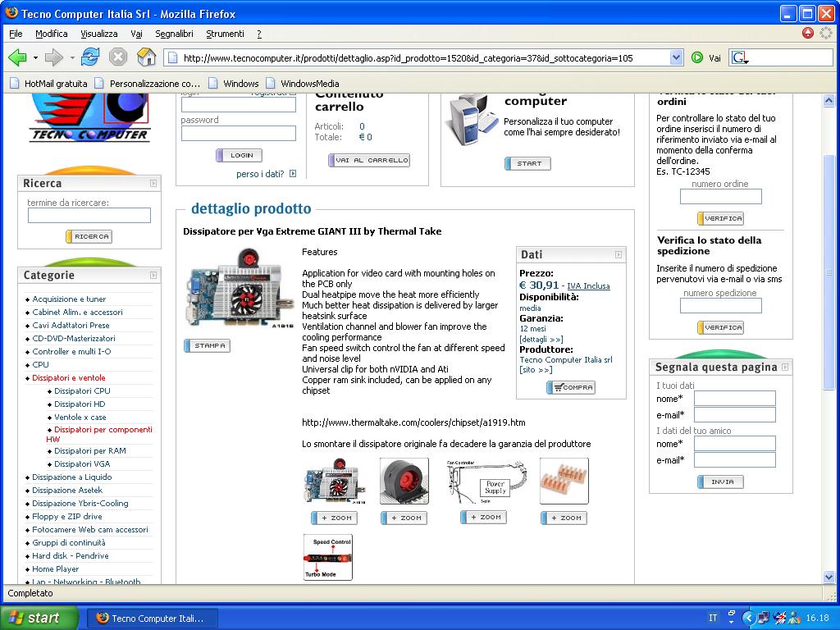Image resolution: width=840 pixels, height=630 pixels.
Task: Click the Tecno Computer taskbar button
Action: pos(152,618)
